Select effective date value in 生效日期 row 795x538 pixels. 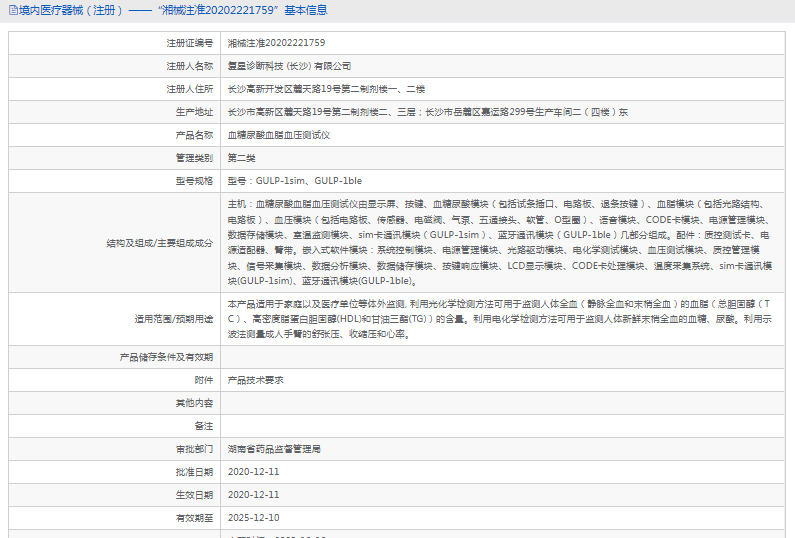pos(254,495)
